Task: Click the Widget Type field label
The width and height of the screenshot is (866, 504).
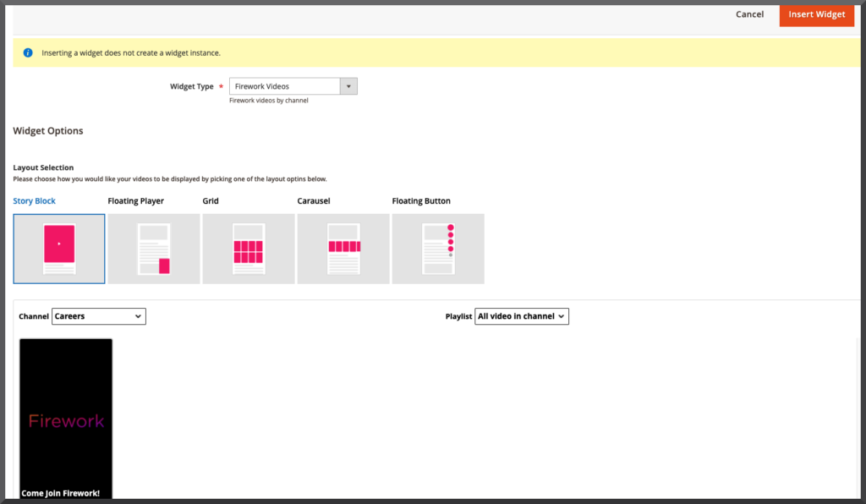Action: coord(192,86)
